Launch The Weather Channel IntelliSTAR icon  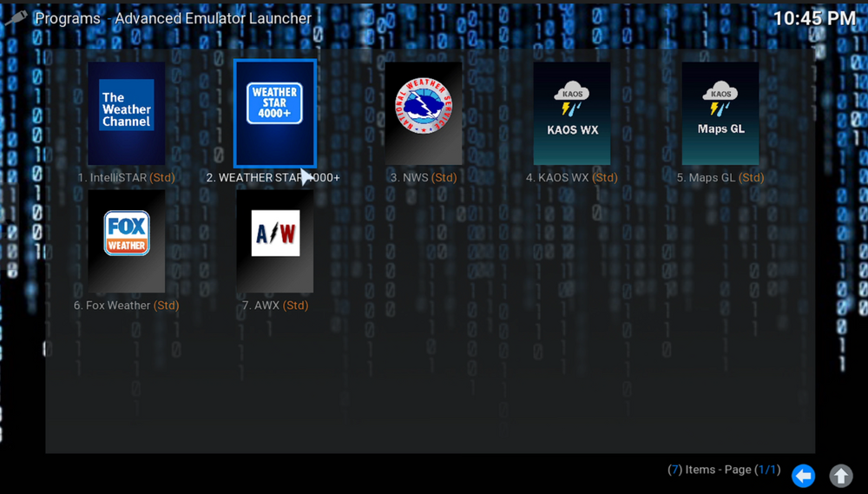coord(127,112)
